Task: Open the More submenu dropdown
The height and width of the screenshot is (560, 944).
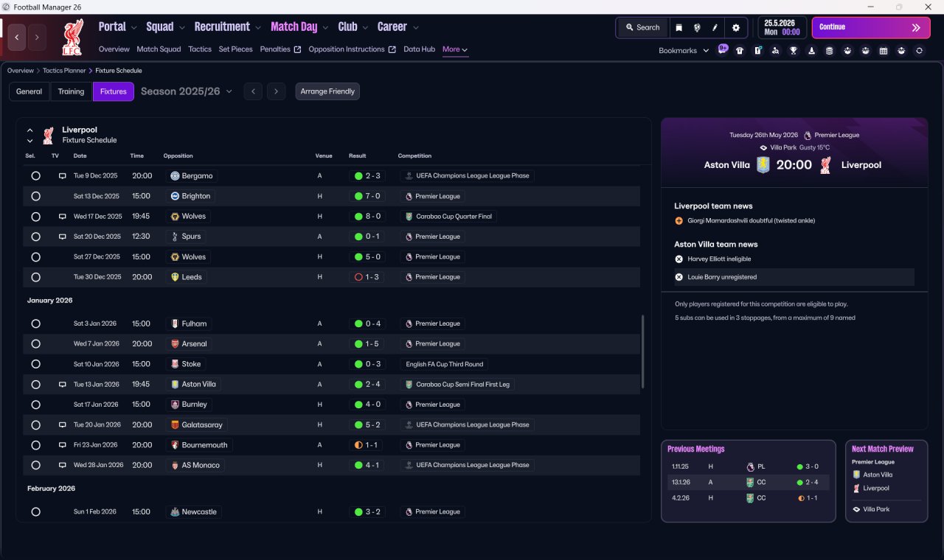Action: click(x=455, y=49)
